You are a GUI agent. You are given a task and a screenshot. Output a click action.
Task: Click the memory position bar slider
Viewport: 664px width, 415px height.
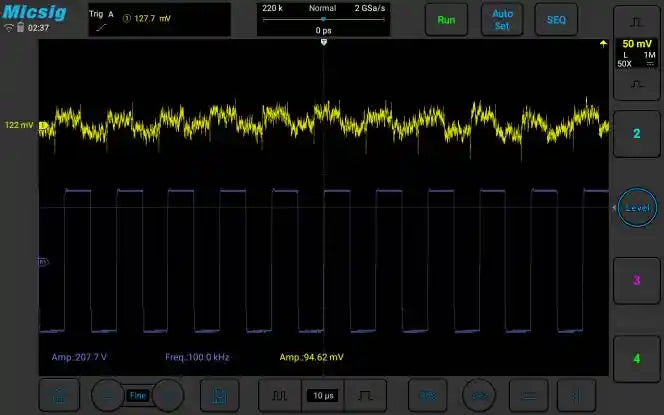(322, 19)
